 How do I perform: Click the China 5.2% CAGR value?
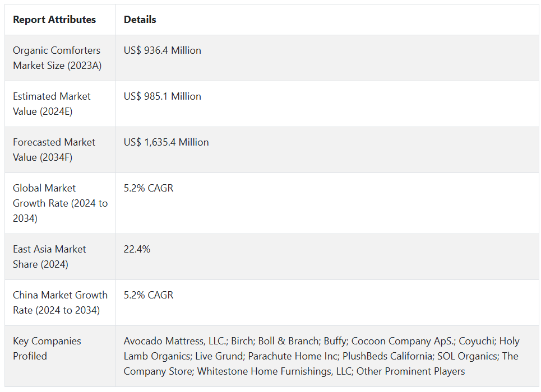[x=149, y=295]
